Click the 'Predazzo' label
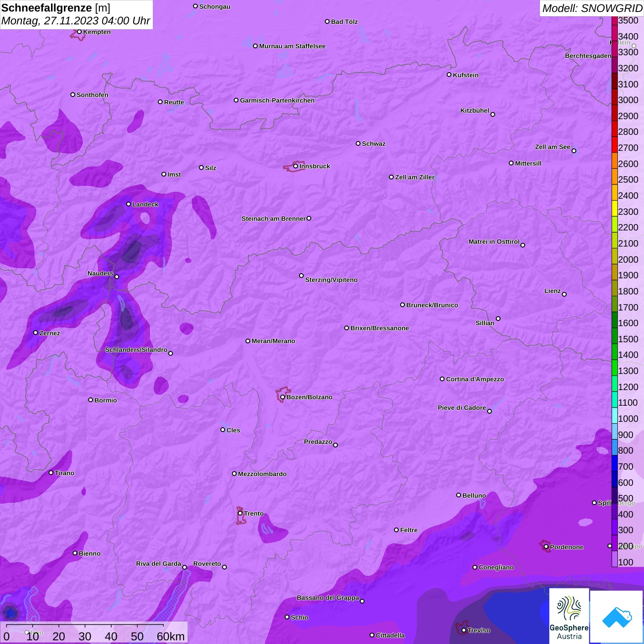The width and height of the screenshot is (644, 644). click(318, 442)
